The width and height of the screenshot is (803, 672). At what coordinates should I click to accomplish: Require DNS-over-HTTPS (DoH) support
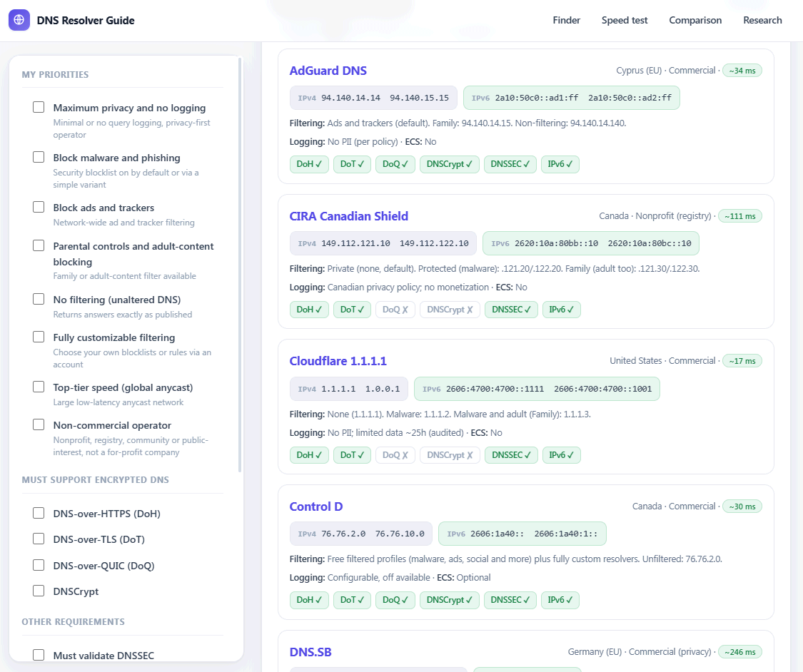click(39, 513)
